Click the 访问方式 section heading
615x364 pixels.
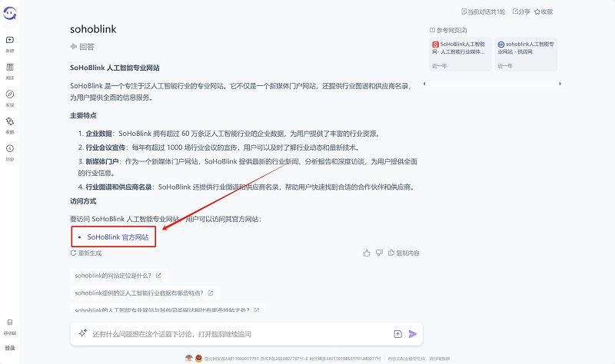point(83,201)
